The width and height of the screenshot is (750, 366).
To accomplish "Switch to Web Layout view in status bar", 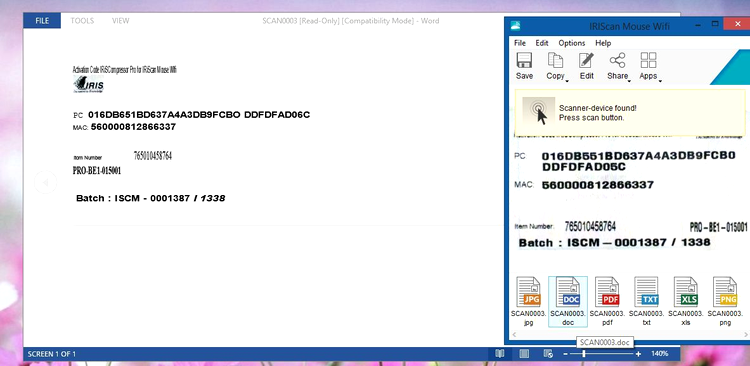I will coord(548,354).
